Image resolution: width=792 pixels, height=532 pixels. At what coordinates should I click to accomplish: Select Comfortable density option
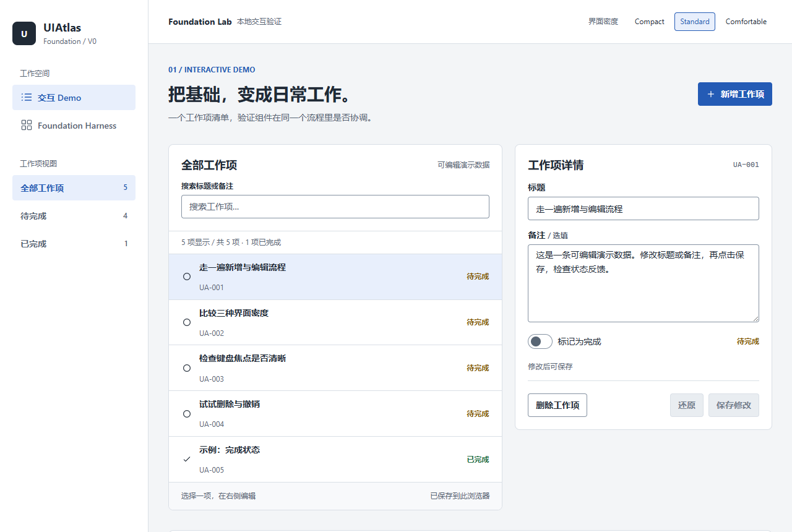tap(746, 22)
